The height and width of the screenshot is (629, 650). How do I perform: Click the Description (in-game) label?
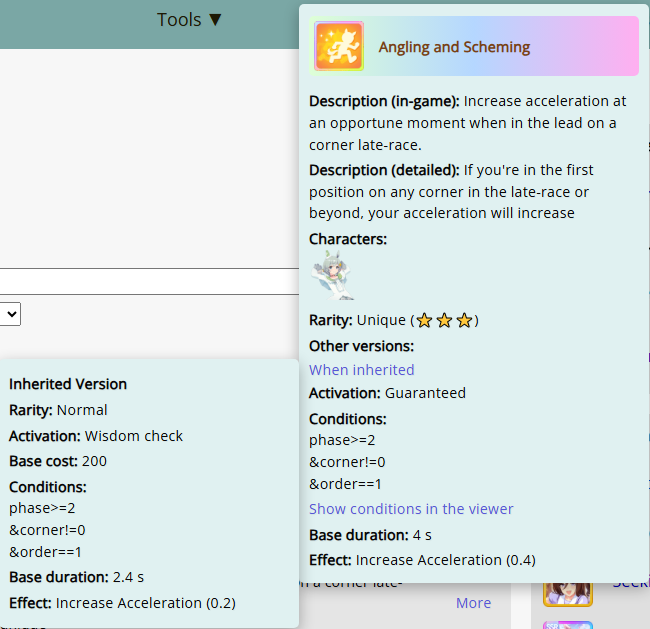tap(384, 101)
